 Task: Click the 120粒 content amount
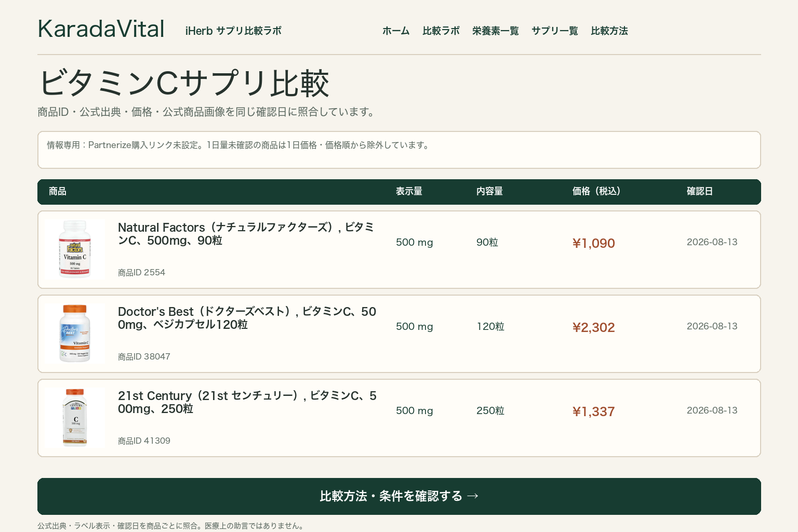tap(490, 326)
